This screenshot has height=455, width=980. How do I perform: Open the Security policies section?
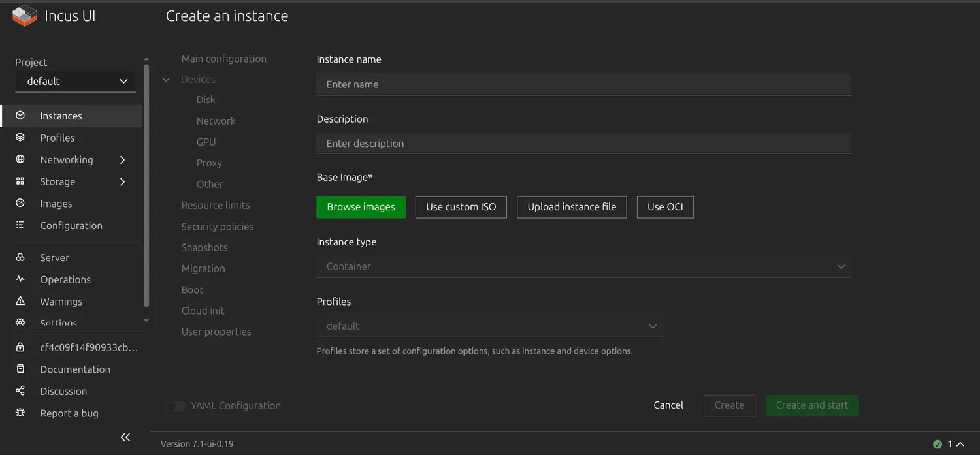click(x=218, y=227)
